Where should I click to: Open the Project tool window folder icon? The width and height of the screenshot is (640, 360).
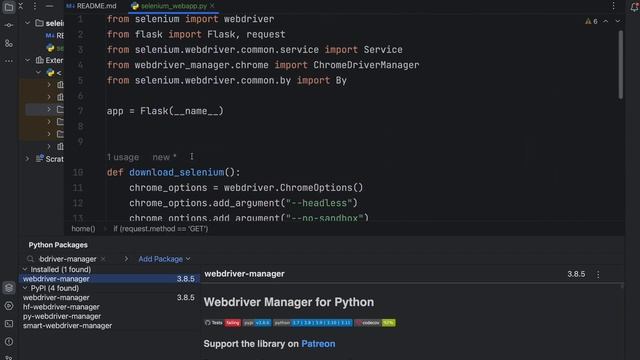[9, 7]
